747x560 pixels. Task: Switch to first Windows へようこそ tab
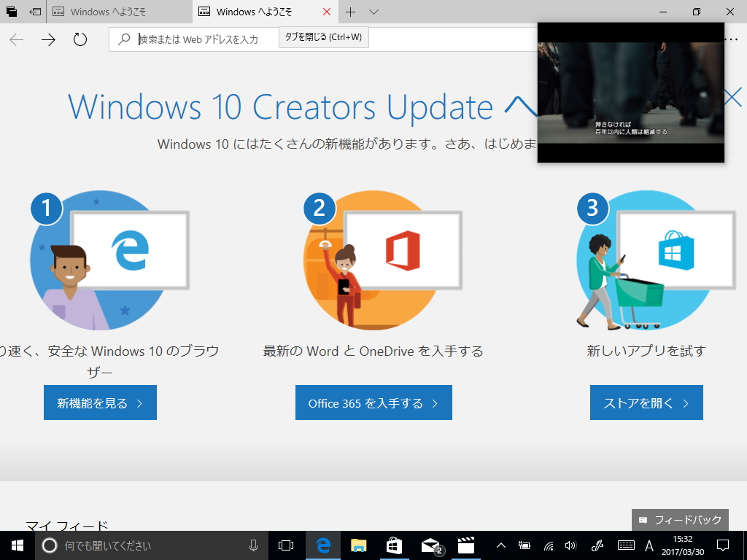(119, 12)
